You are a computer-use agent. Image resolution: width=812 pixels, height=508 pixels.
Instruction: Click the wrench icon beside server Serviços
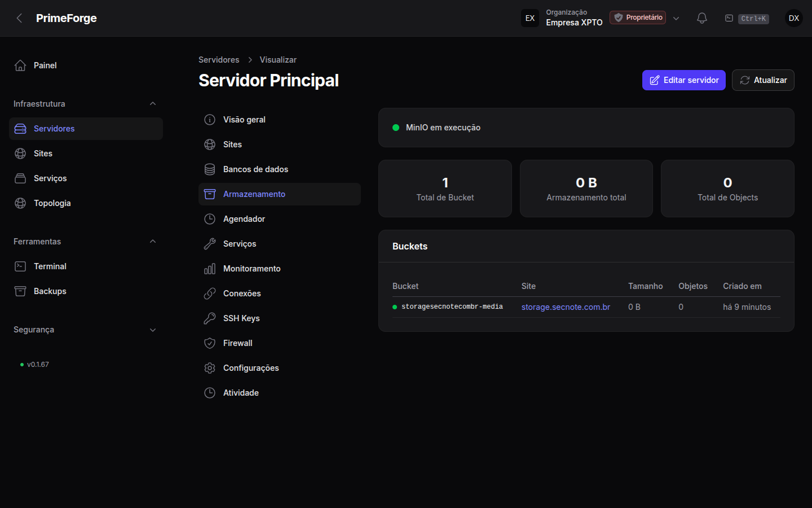tap(210, 244)
